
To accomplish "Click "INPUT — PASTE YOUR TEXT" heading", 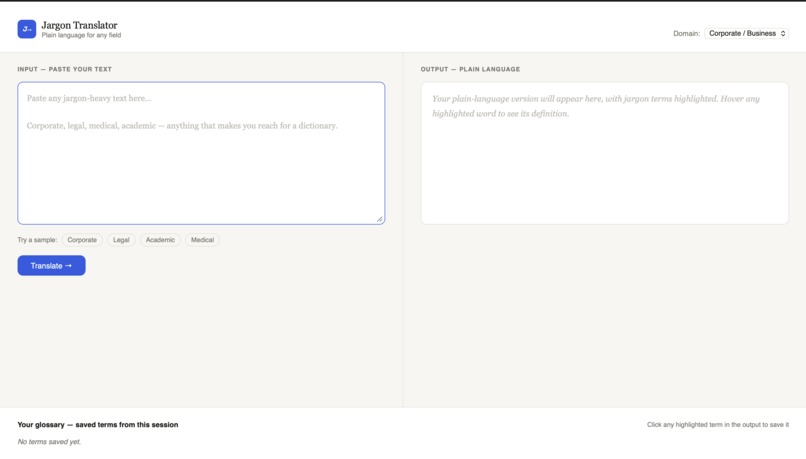I will pyautogui.click(x=65, y=69).
